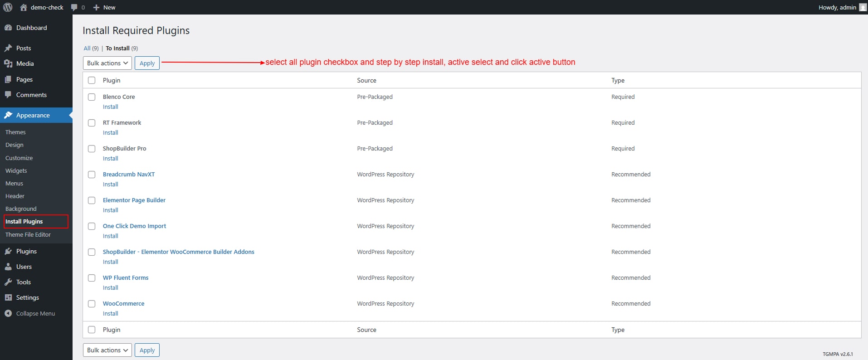The image size is (868, 360).
Task: Open ShopBuilder Elementor WooCommerce Builder Addons link
Action: pos(179,252)
